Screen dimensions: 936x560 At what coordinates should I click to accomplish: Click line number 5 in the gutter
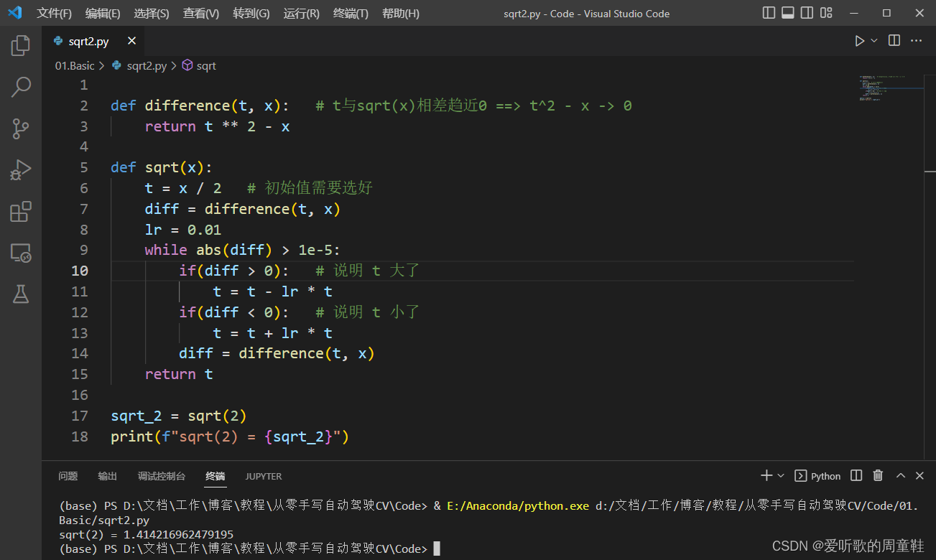pos(84,167)
